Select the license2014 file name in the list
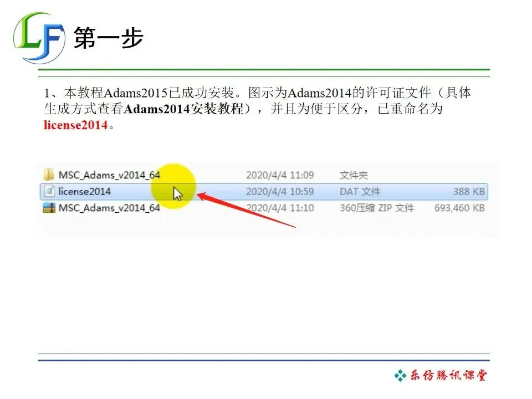The image size is (532, 399). (84, 191)
